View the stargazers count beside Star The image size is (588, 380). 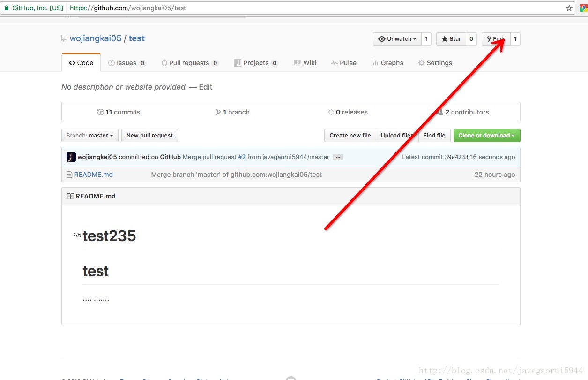pos(471,39)
